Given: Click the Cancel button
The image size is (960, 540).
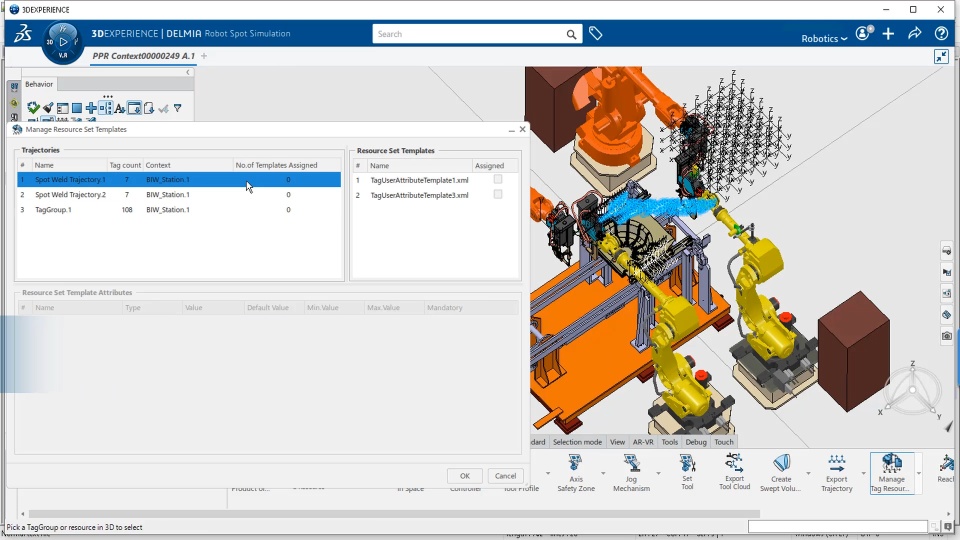Looking at the screenshot, I should coord(505,476).
